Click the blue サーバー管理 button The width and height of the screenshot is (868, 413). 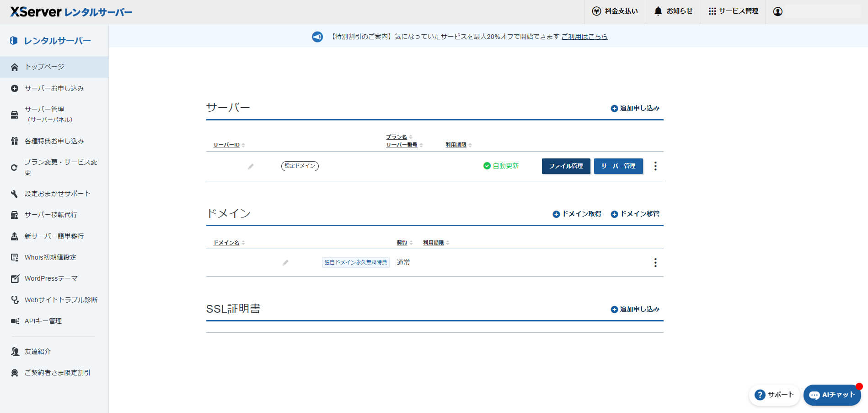(618, 166)
